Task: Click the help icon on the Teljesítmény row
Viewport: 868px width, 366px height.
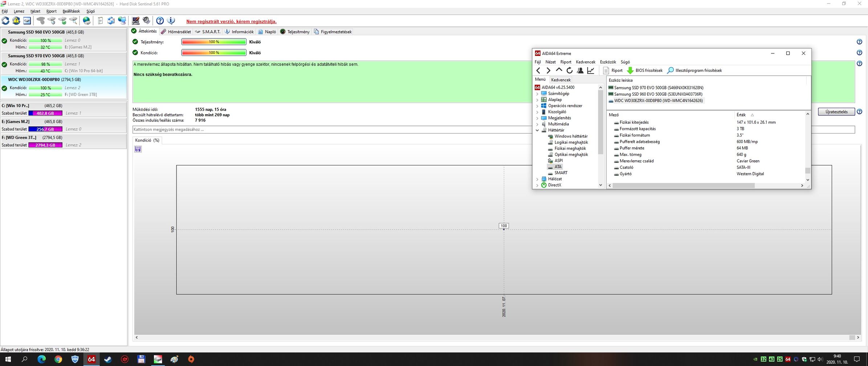Action: (859, 42)
